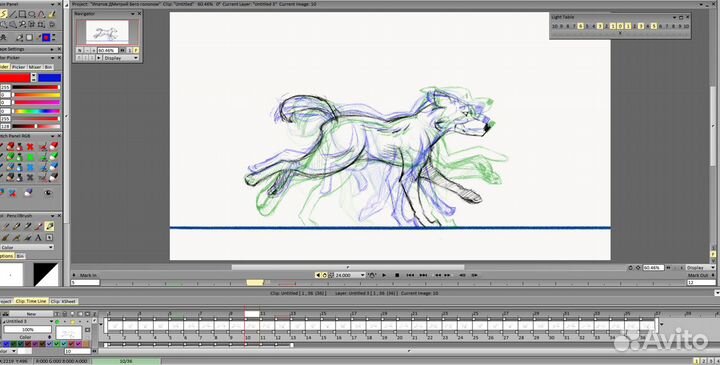Click the red-and-blue square icon in Main Panel
The height and width of the screenshot is (365, 720).
coord(46,37)
